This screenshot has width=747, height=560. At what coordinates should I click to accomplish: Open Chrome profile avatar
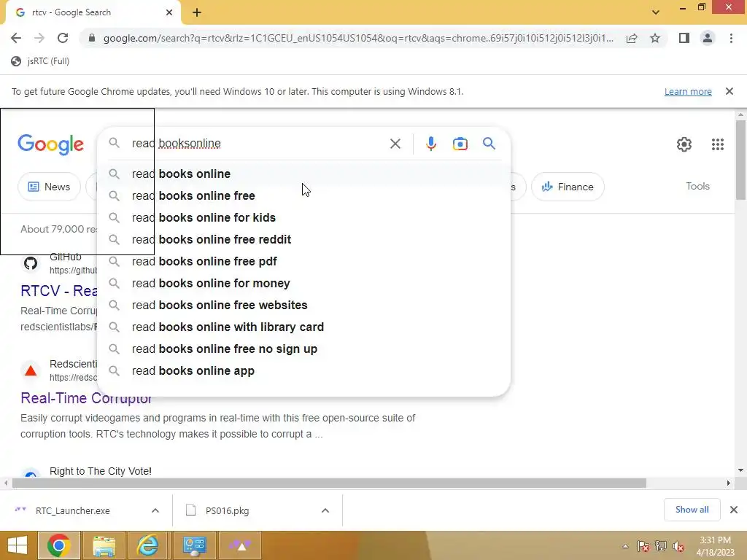click(708, 38)
